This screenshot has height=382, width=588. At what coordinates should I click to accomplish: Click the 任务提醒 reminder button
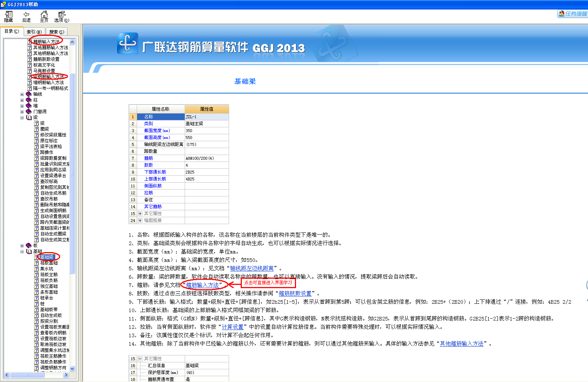[x=573, y=13]
